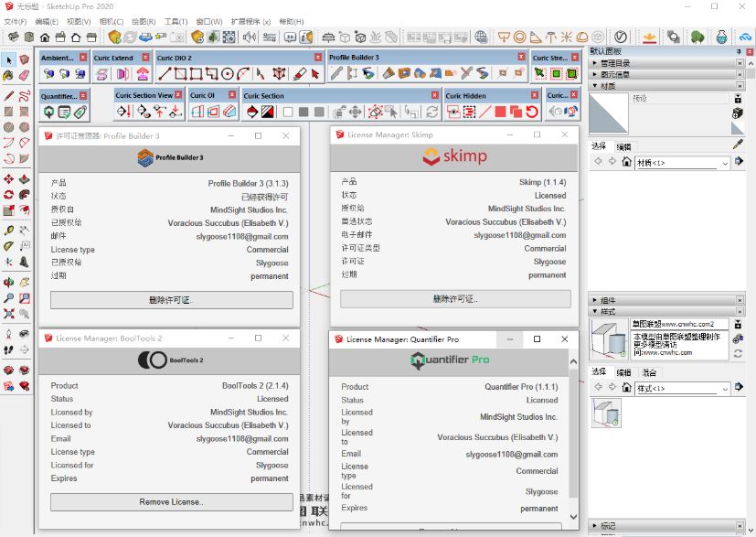The width and height of the screenshot is (756, 537).
Task: Click the Curic Extend pink arrow-up icon
Action: [x=143, y=73]
